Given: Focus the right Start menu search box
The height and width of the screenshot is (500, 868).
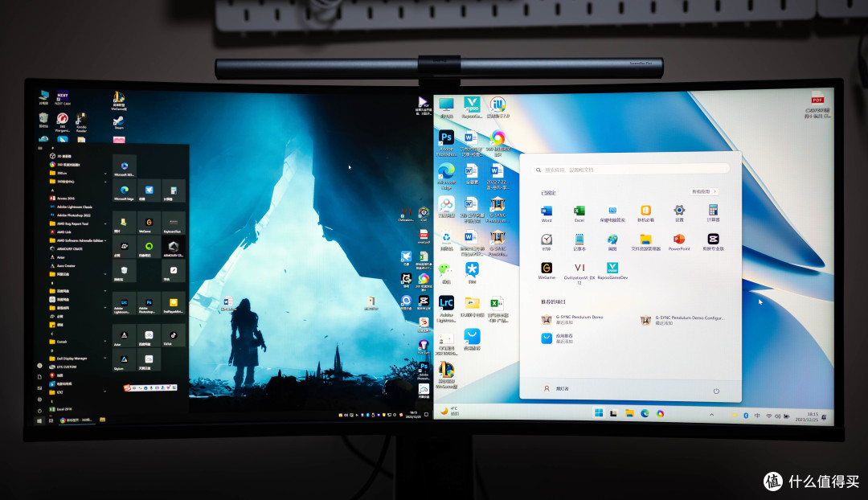Looking at the screenshot, I should tap(631, 170).
